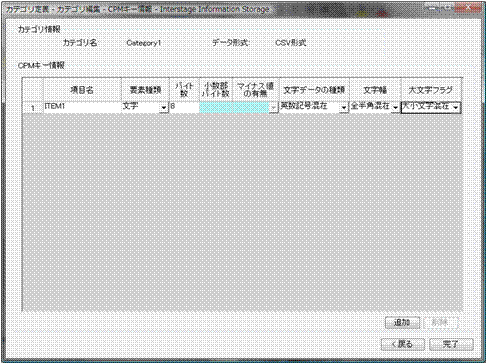The height and width of the screenshot is (364, 487).
Task: Click the 要素種類 column header
Action: 145,90
